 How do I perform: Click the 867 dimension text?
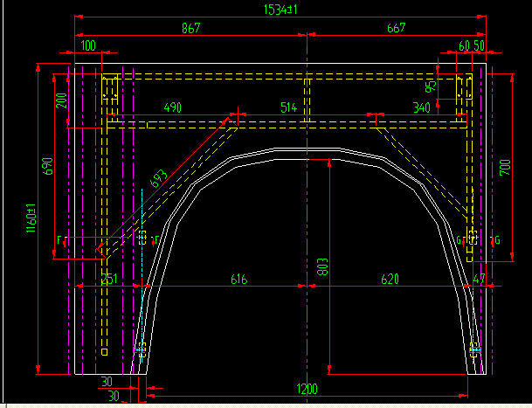pyautogui.click(x=190, y=28)
